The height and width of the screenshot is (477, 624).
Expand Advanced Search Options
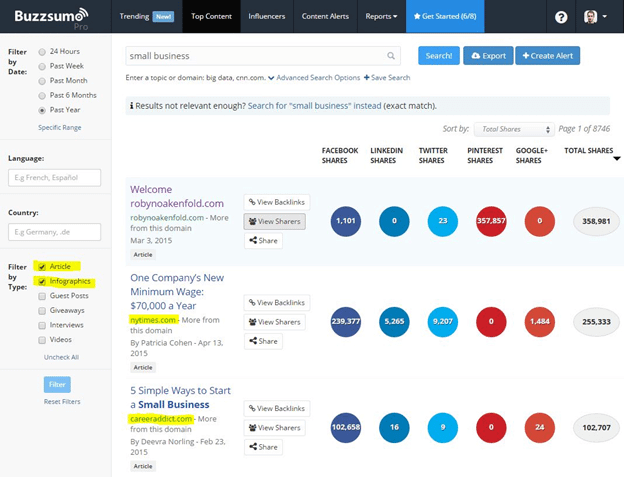314,78
